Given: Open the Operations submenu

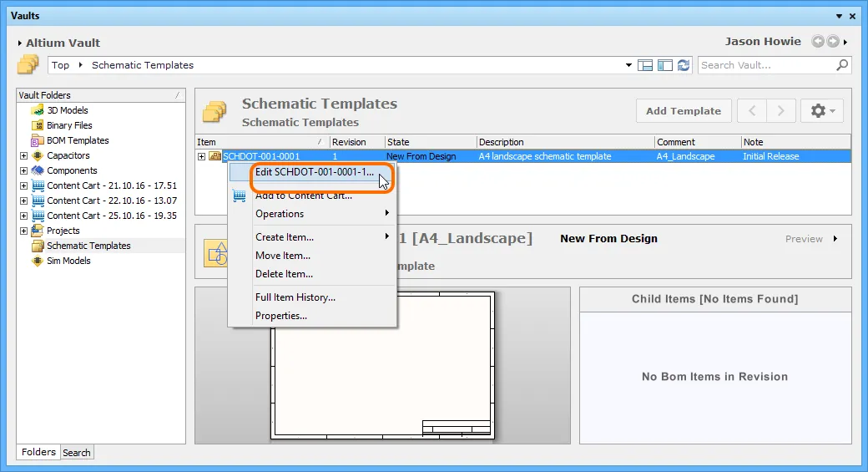Looking at the screenshot, I should click(313, 214).
